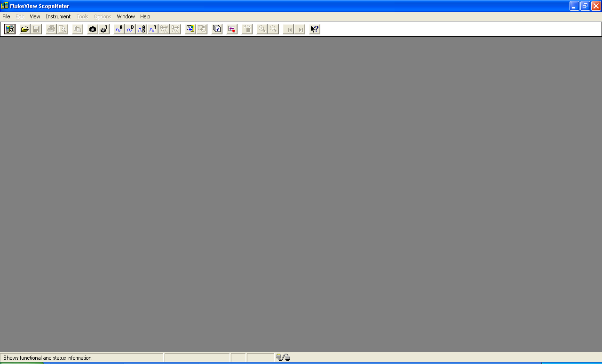Click the grayed-out previous-record arrow icon
The height and width of the screenshot is (364, 602).
tap(288, 29)
